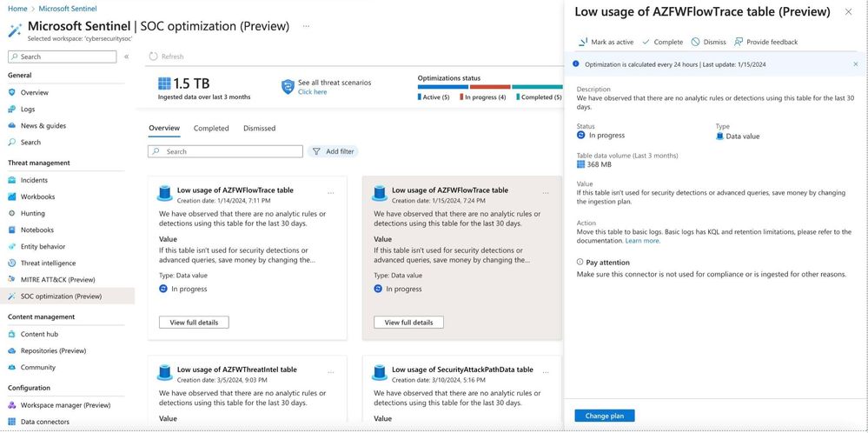This screenshot has height=433, width=868.
Task: Open Microsoft Sentinel breadcrumb link
Action: (68, 9)
